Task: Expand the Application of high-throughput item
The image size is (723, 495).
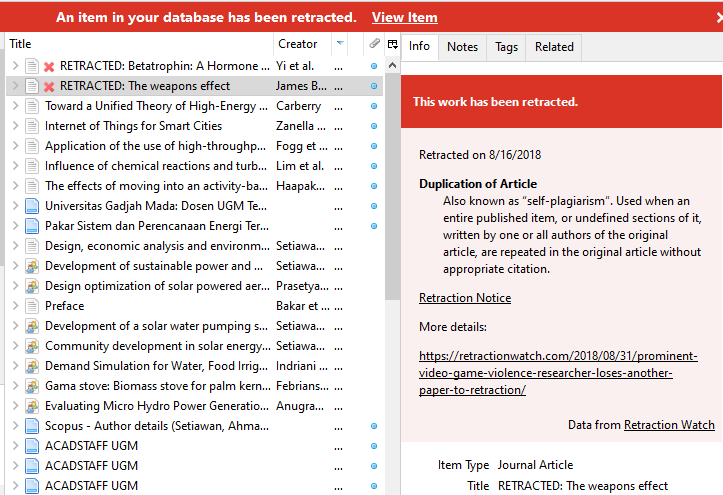Action: 15,146
